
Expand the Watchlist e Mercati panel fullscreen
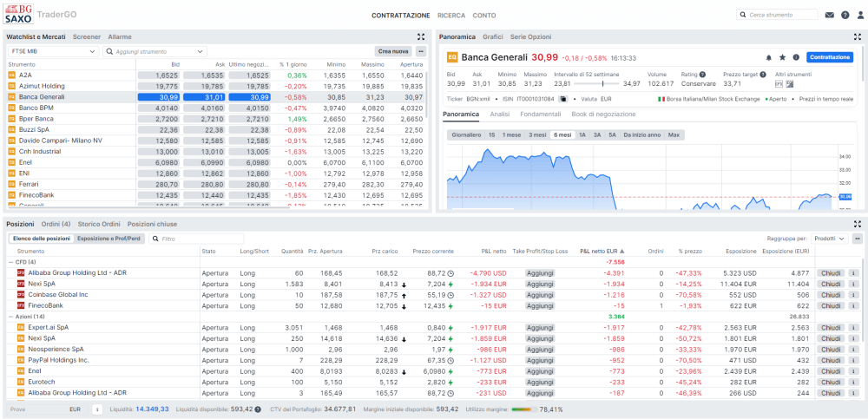(421, 36)
